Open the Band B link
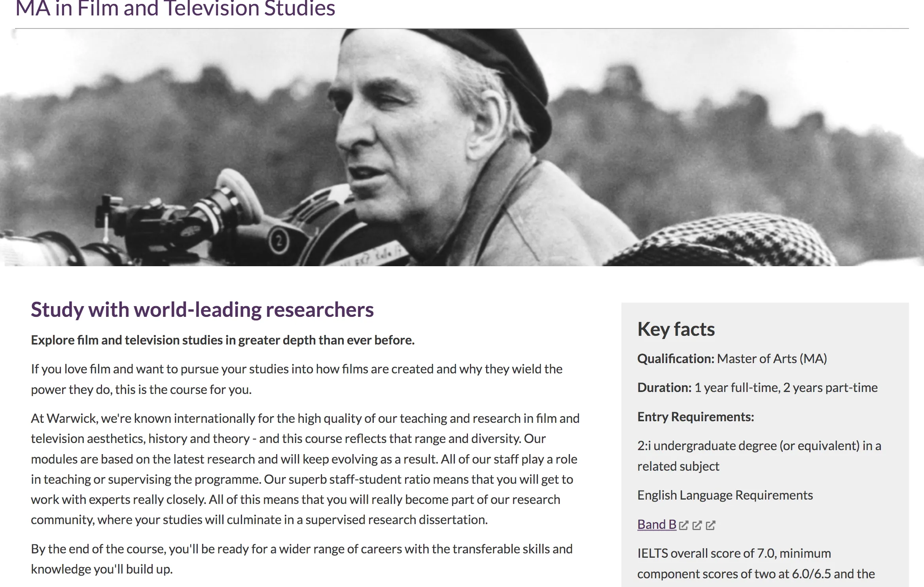924x587 pixels. 657,525
